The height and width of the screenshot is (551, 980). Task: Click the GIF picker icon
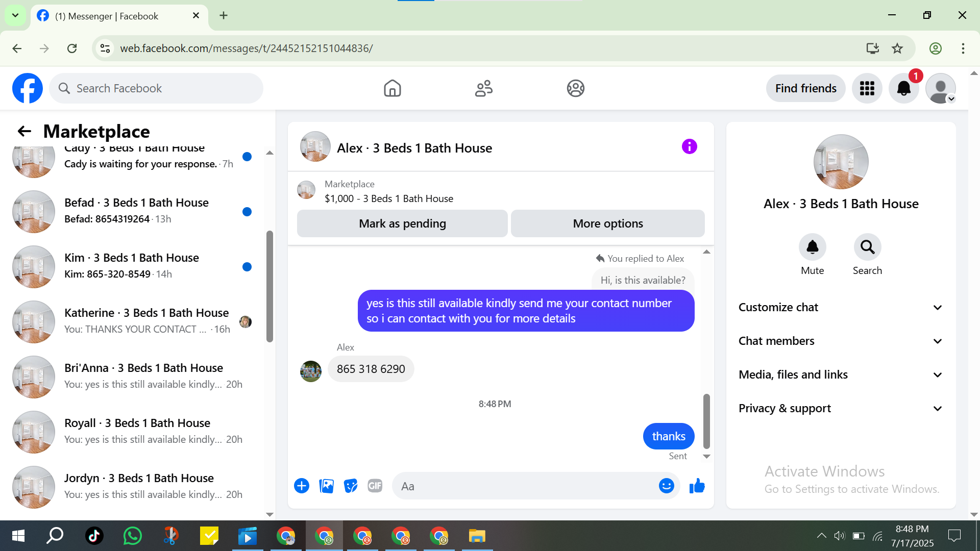(375, 486)
